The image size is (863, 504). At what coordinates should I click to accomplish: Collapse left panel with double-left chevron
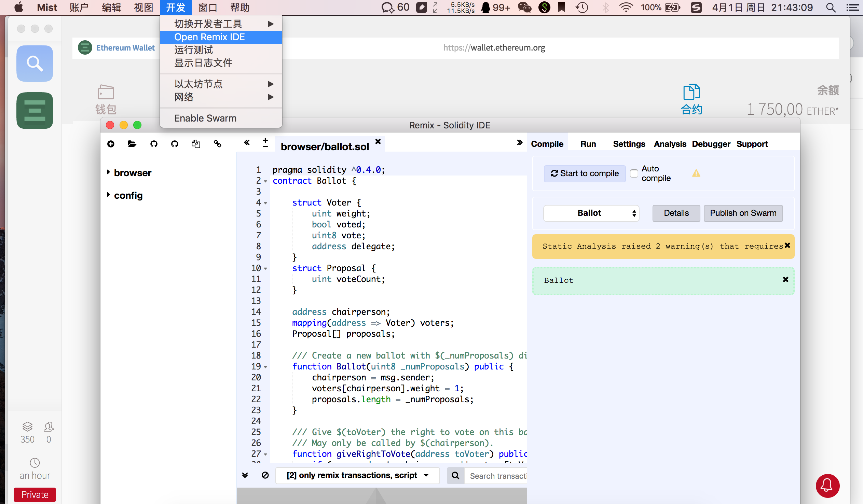(247, 142)
